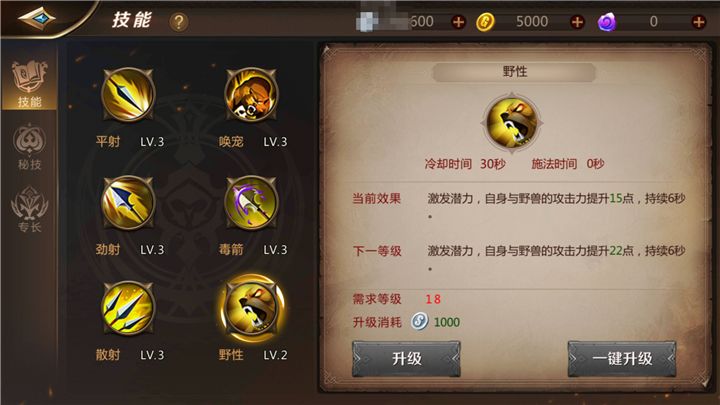This screenshot has width=720, height=405.
Task: Add gold coins with plus button
Action: [577, 22]
